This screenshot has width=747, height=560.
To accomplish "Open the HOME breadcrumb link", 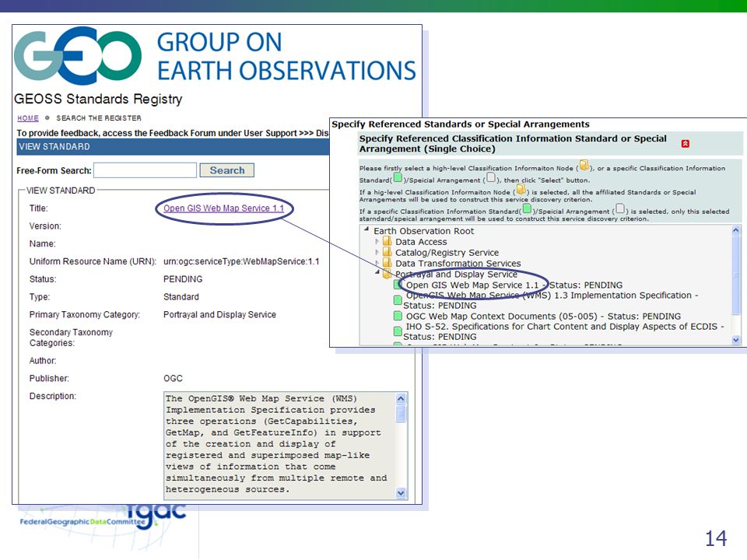I will point(28,118).
